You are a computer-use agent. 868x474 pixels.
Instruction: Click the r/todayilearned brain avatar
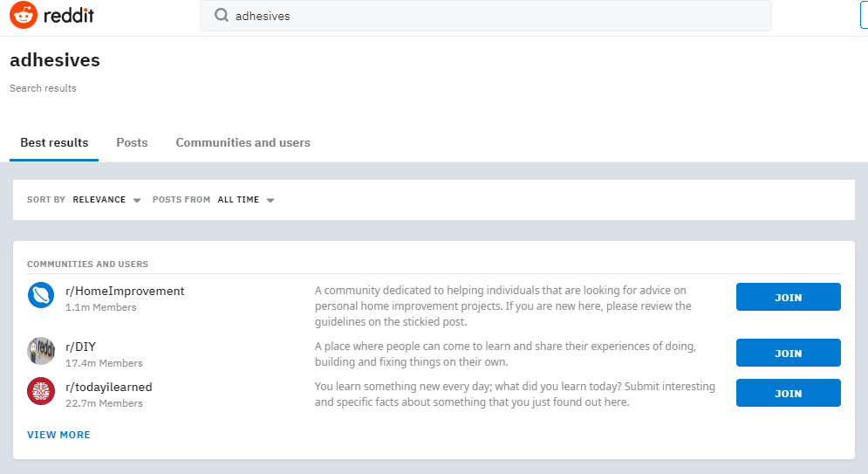41,391
